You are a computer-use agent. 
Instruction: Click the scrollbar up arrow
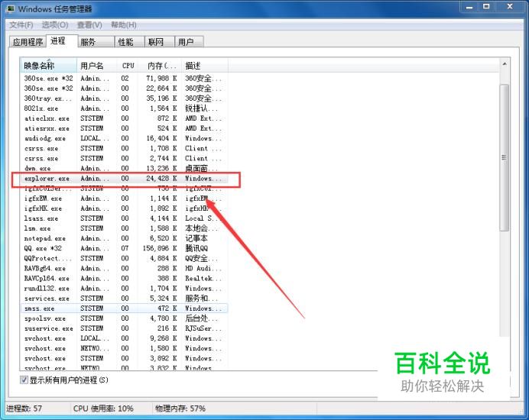pyautogui.click(x=504, y=64)
